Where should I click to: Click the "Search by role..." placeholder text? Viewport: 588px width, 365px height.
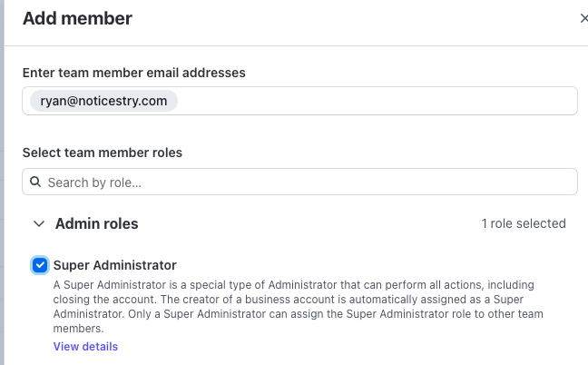coord(94,182)
